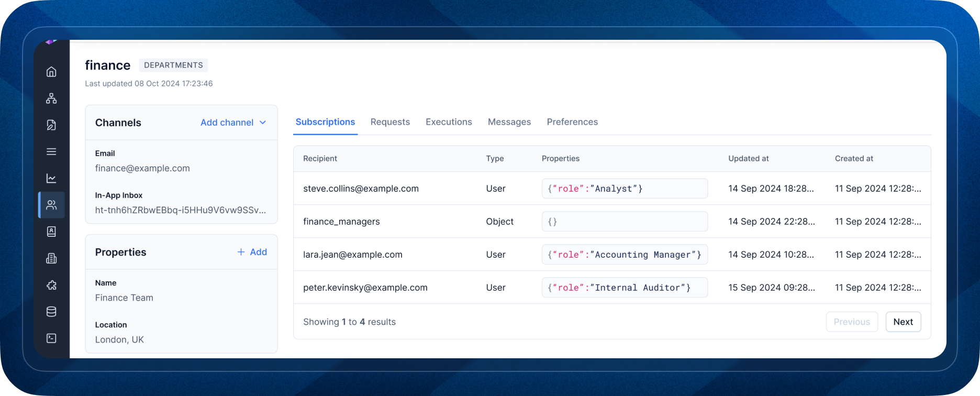Screen dimensions: 980x396
Task: Click Showing 1 to 4 results text
Action: coord(349,322)
